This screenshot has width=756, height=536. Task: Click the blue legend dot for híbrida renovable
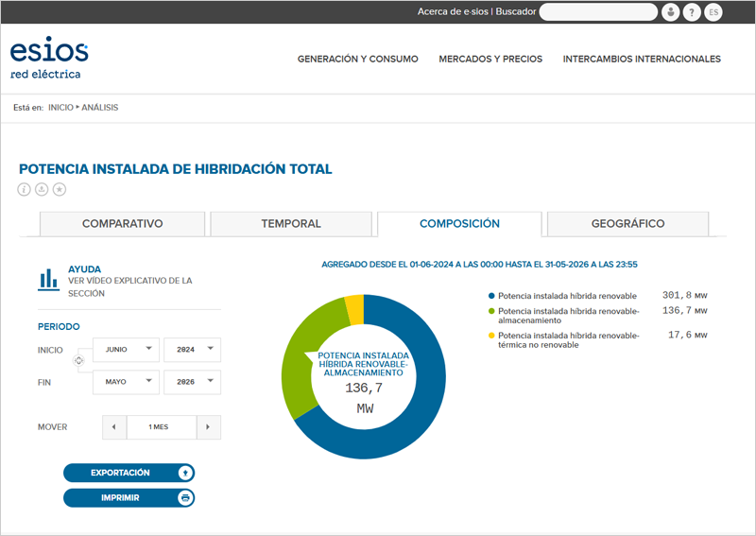pos(491,296)
